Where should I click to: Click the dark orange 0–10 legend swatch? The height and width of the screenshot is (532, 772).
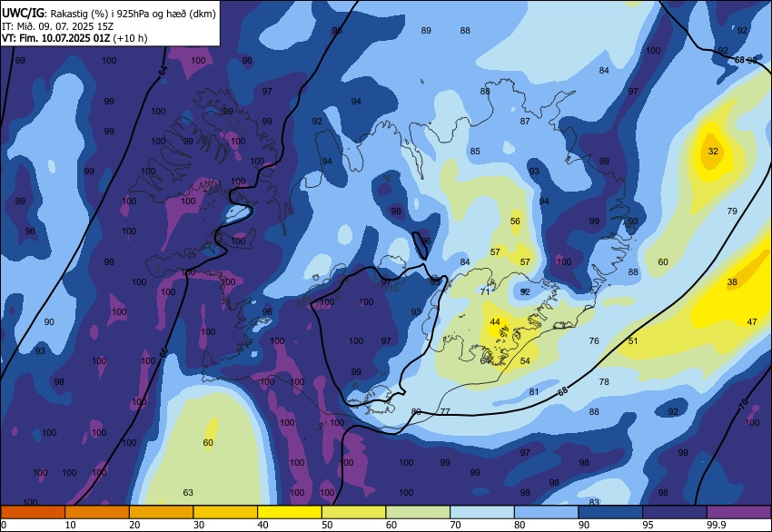click(x=33, y=512)
